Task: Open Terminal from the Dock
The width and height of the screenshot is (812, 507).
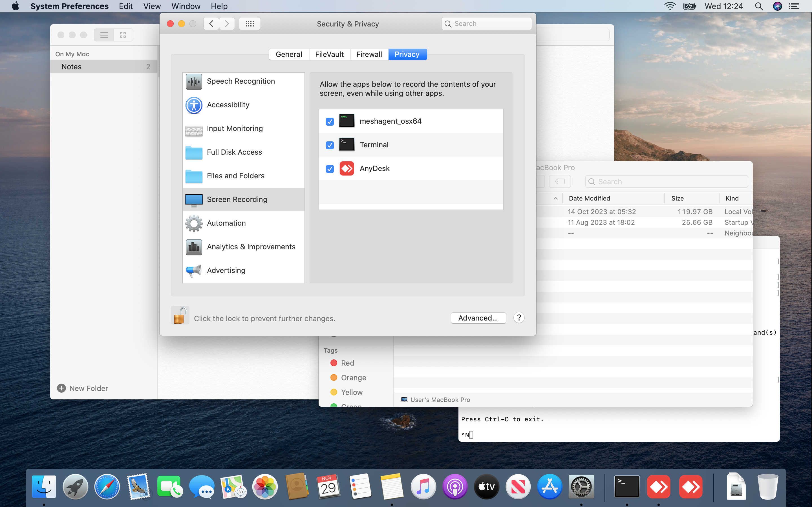Action: point(626,486)
